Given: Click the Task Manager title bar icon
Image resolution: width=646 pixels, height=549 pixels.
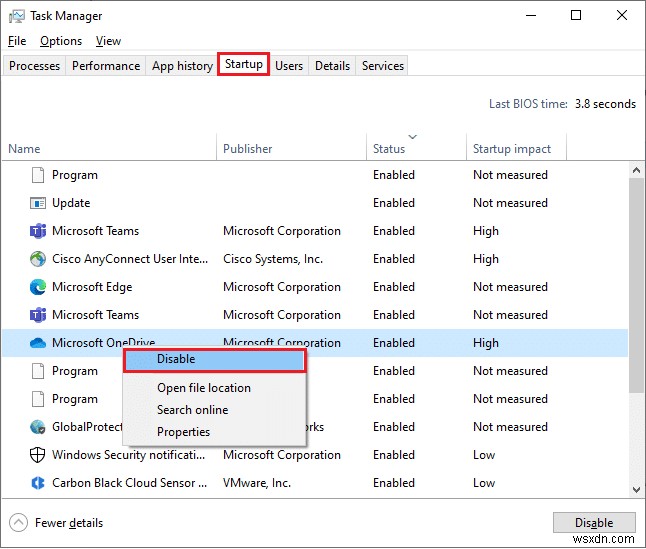Looking at the screenshot, I should coord(16,16).
